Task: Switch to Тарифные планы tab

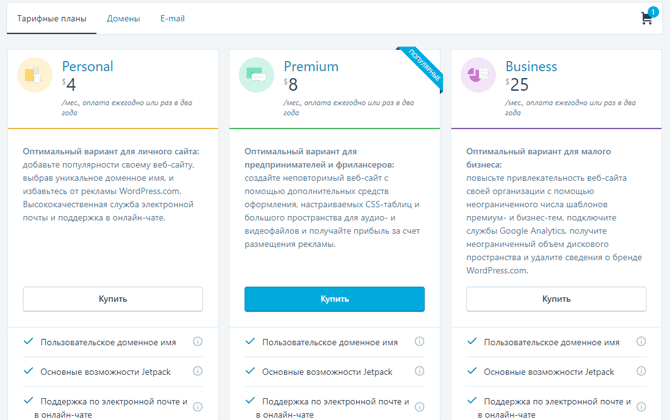Action: click(52, 19)
